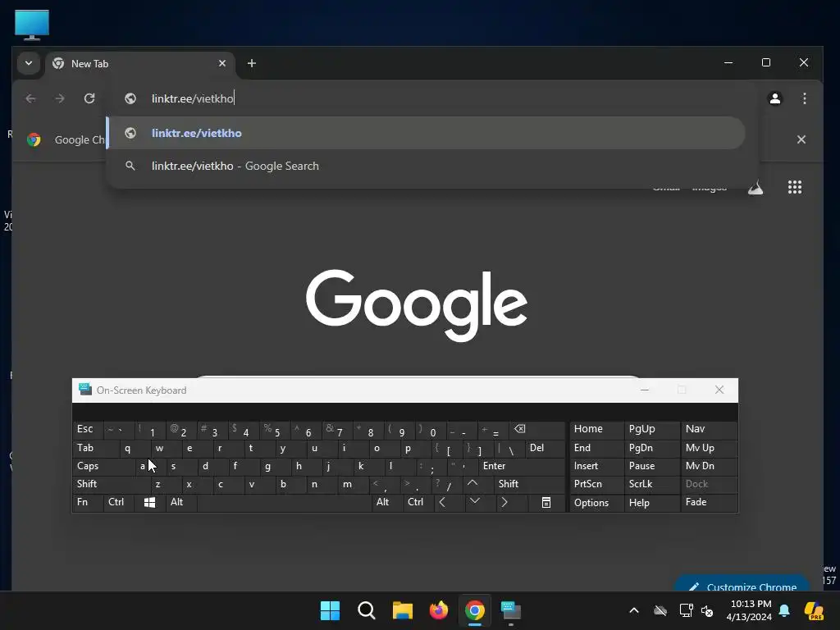The width and height of the screenshot is (840, 630).
Task: Click the Mv Dn key
Action: 709,466
